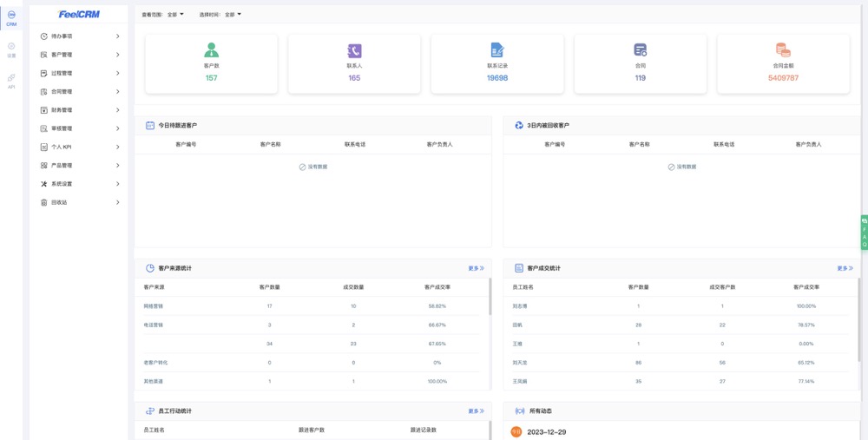This screenshot has height=440, width=868.
Task: Click the 合同 contract card icon
Action: coord(640,50)
